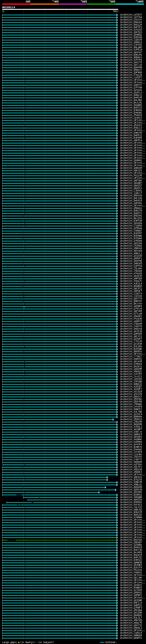The width and height of the screenshot is (146, 644).
Task: Select the label UniRef100_B7Q2Y6
Action: [131, 480]
